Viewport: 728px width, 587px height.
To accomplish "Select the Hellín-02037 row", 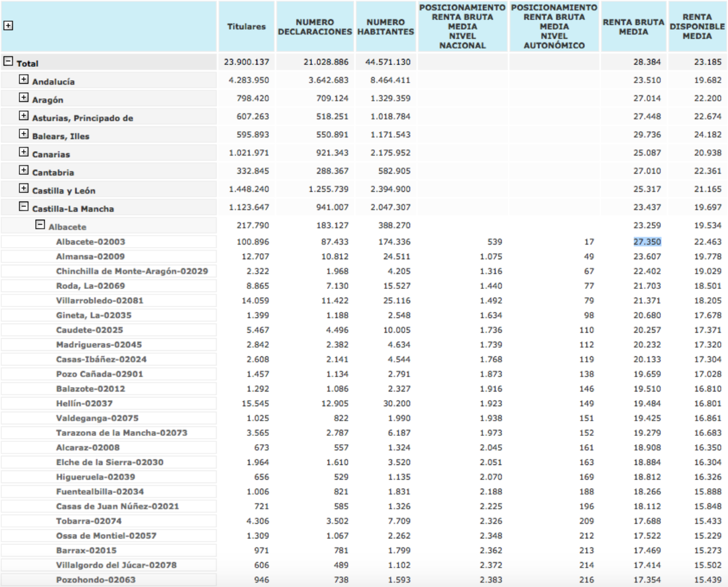I will (x=109, y=403).
